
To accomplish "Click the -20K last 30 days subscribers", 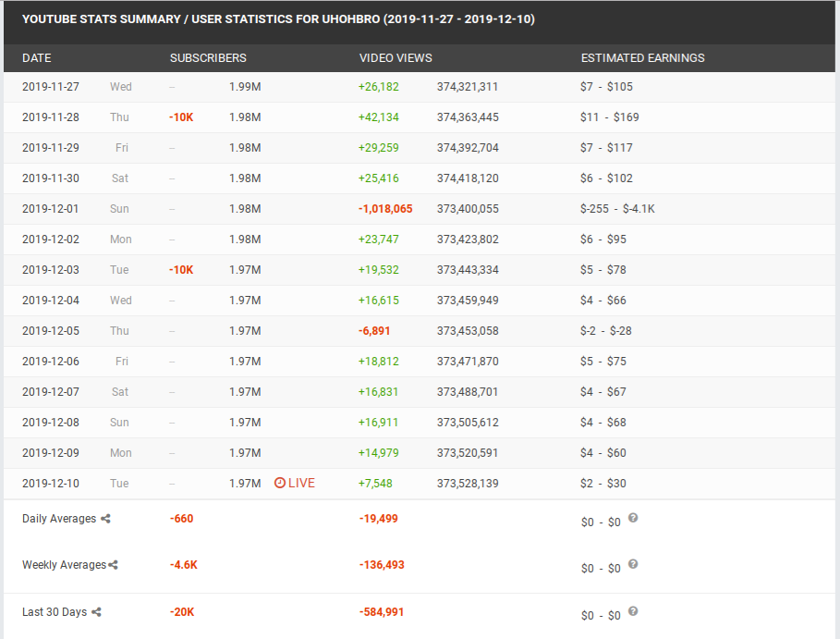I will [x=182, y=612].
